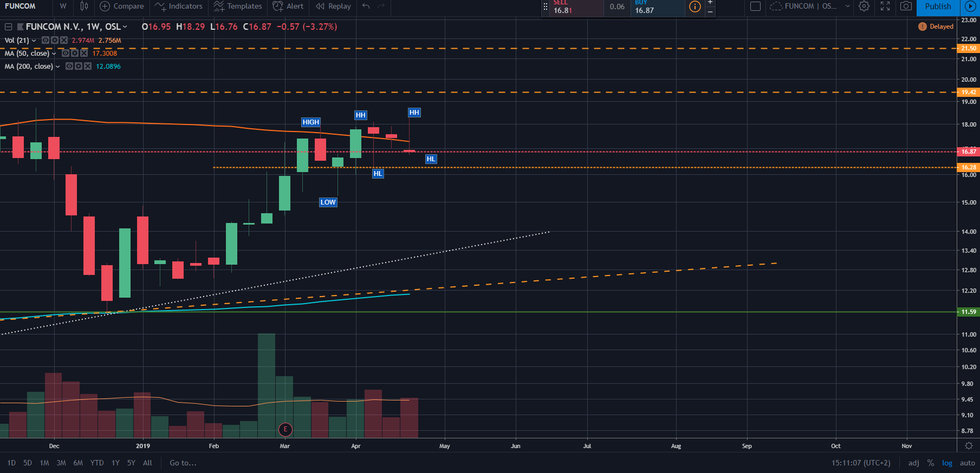
Task: Open MA (50, close) indicator dropdown
Action: point(54,54)
